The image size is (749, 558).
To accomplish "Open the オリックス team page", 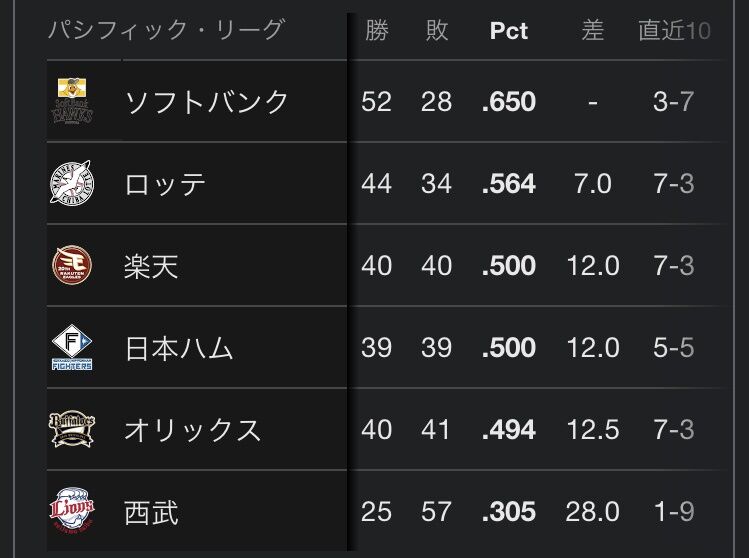I will [x=192, y=429].
